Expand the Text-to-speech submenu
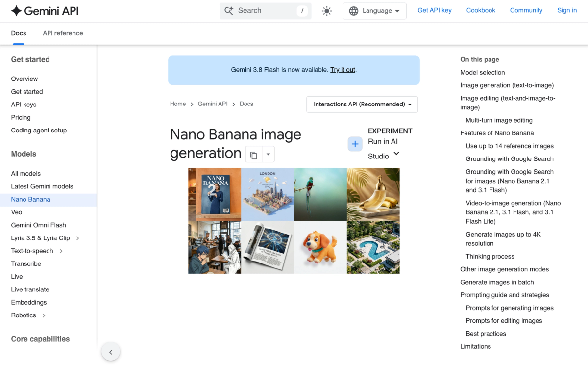 (61, 251)
